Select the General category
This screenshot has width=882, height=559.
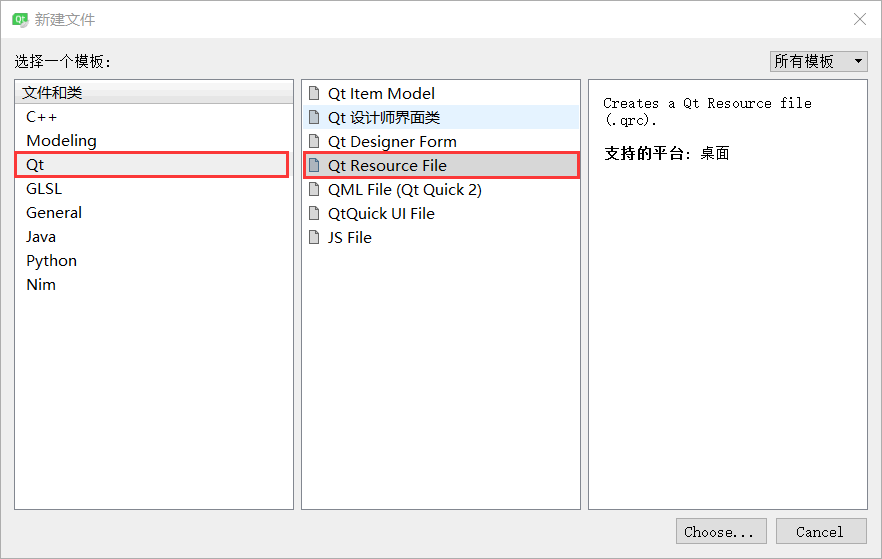154,213
